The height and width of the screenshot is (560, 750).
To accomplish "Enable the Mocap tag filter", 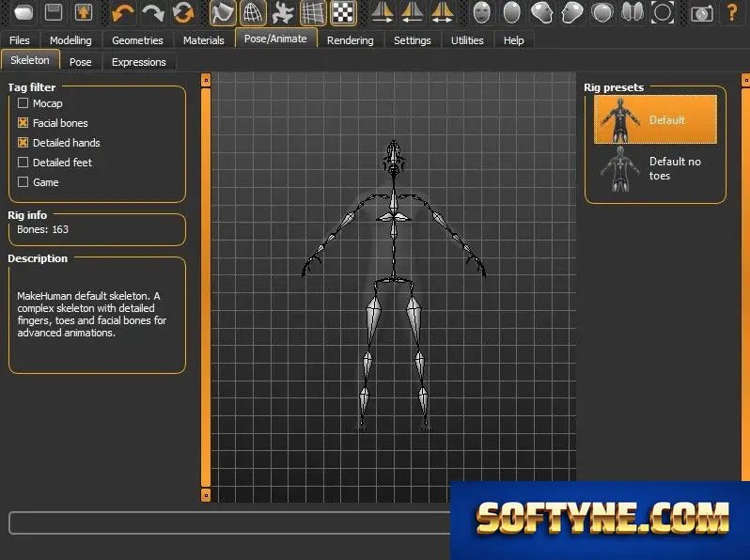I will 23,102.
